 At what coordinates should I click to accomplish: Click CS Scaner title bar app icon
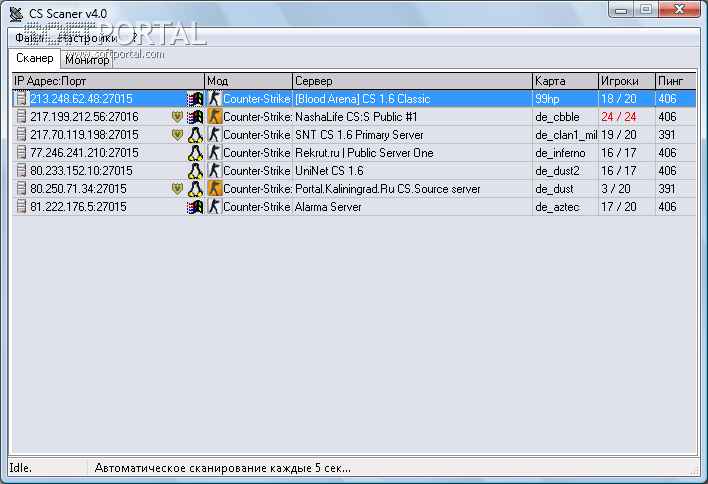pos(16,14)
